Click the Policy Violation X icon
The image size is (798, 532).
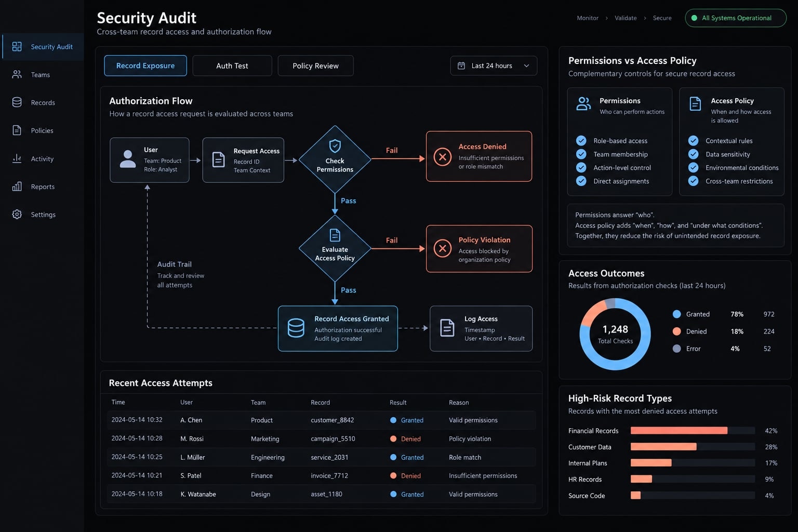(x=443, y=248)
